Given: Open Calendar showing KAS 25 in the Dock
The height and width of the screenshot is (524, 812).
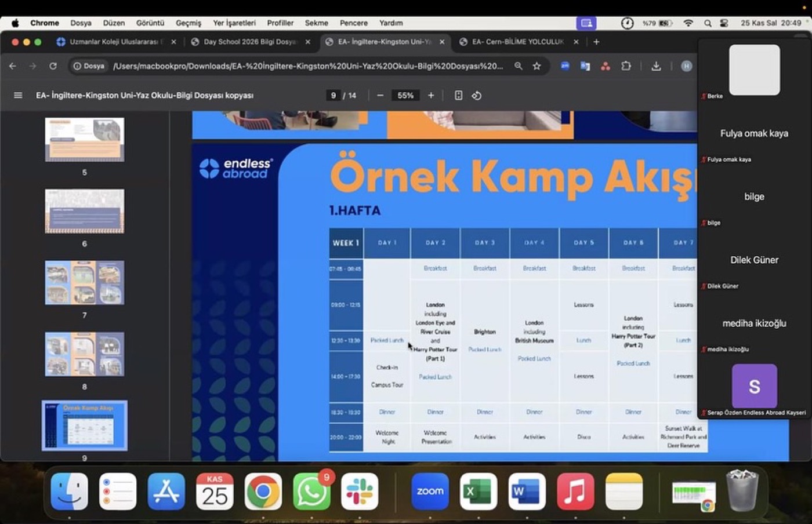Looking at the screenshot, I should [x=215, y=492].
